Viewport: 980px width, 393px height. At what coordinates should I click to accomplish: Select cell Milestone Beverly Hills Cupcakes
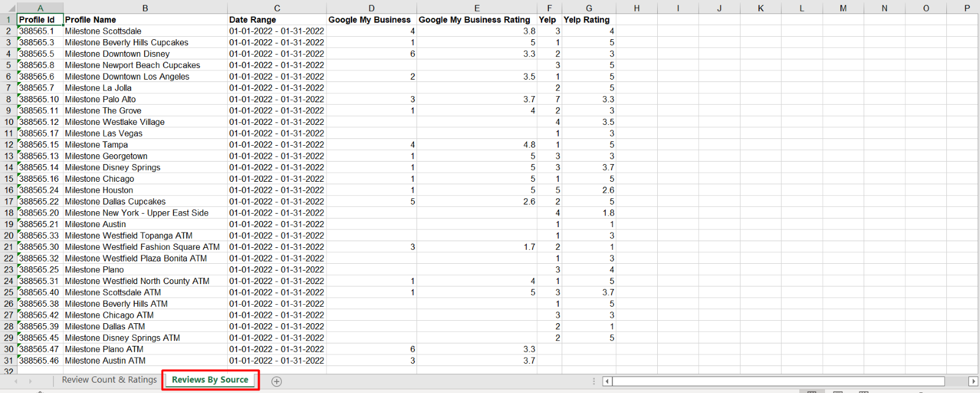click(145, 42)
